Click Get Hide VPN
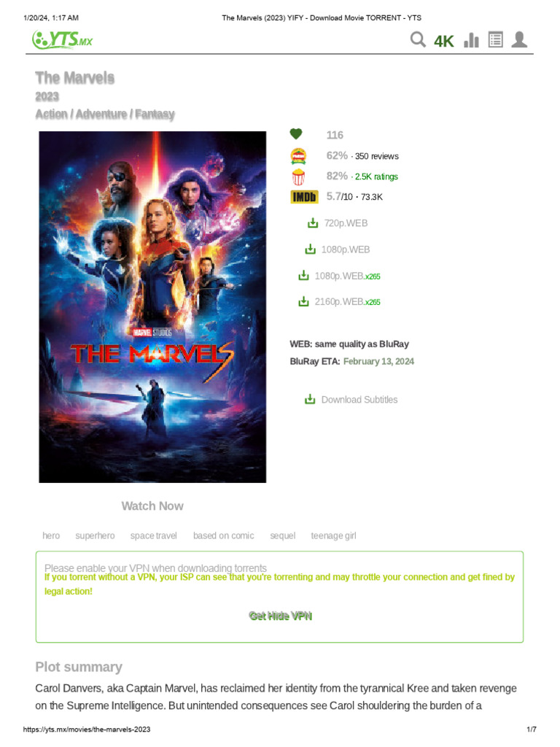 280,616
